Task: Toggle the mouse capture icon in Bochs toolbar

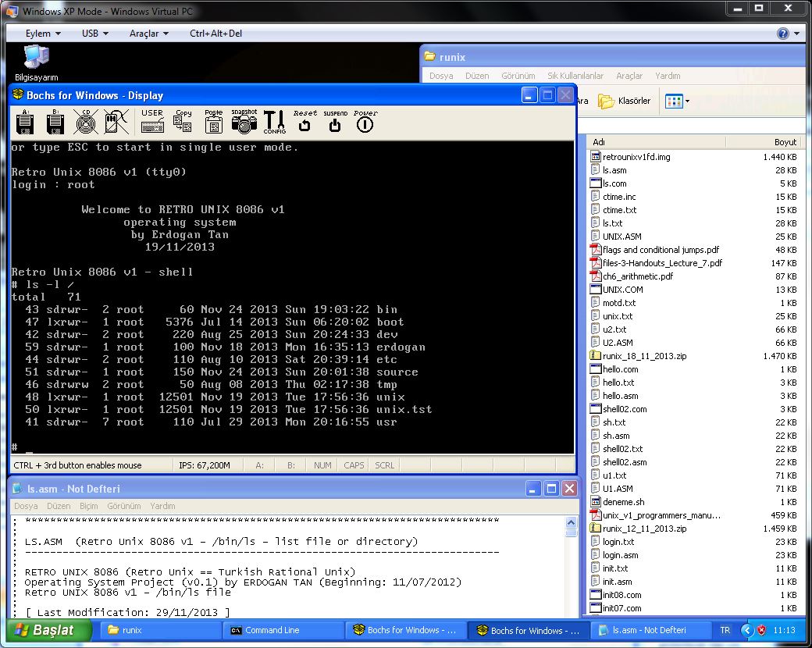Action: 116,123
